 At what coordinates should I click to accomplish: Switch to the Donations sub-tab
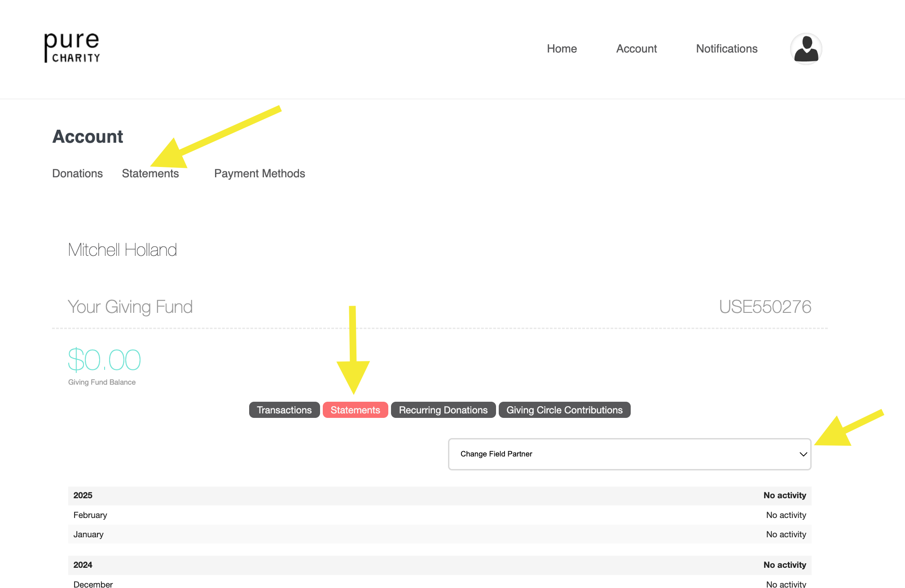77,173
